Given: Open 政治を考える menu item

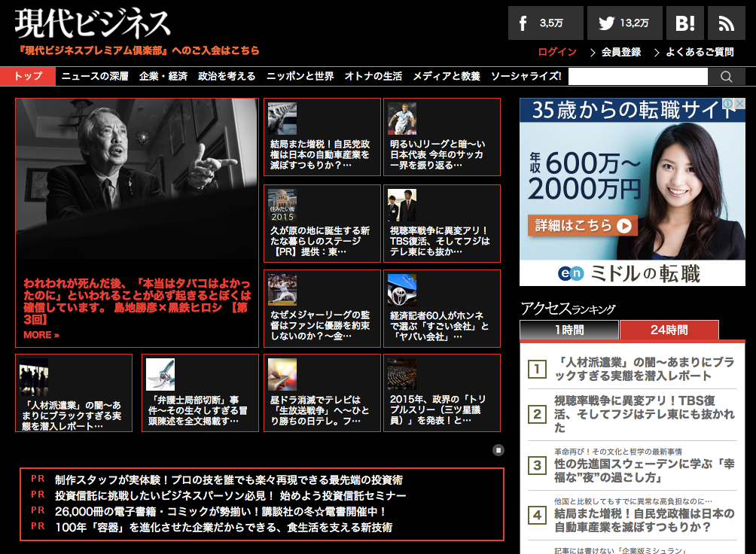Looking at the screenshot, I should click(x=227, y=76).
